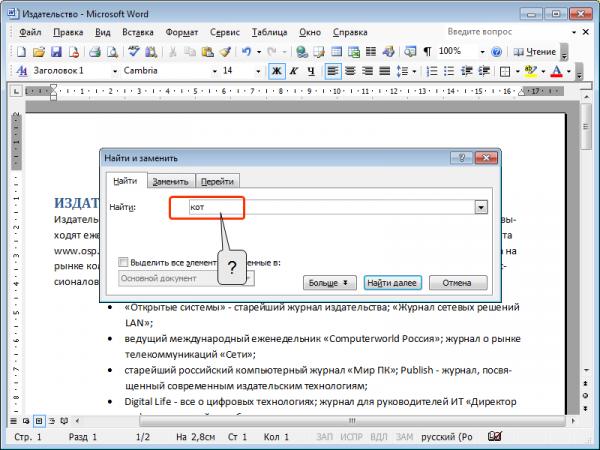
Task: Click the Paste clipboard icon
Action: pos(207,52)
